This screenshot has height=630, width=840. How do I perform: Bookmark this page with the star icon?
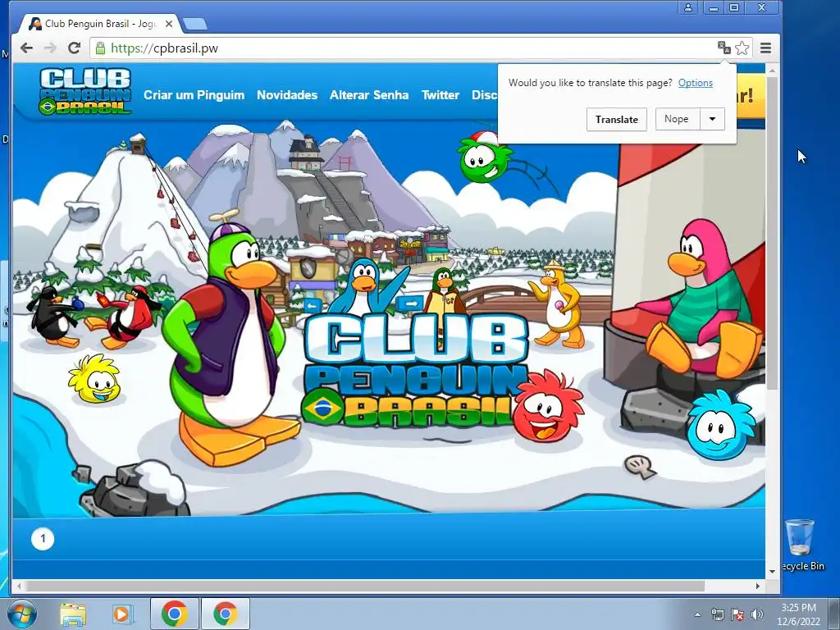pyautogui.click(x=742, y=48)
